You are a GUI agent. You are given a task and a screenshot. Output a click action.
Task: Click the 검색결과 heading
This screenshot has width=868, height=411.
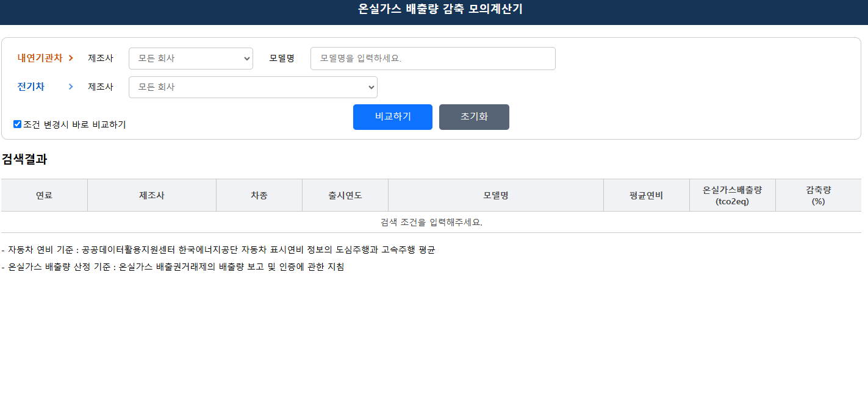[x=24, y=160]
